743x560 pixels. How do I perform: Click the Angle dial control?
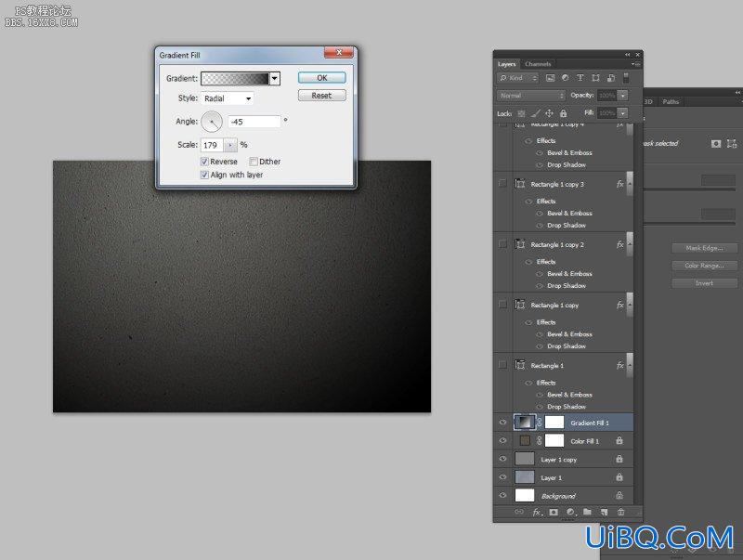(212, 122)
